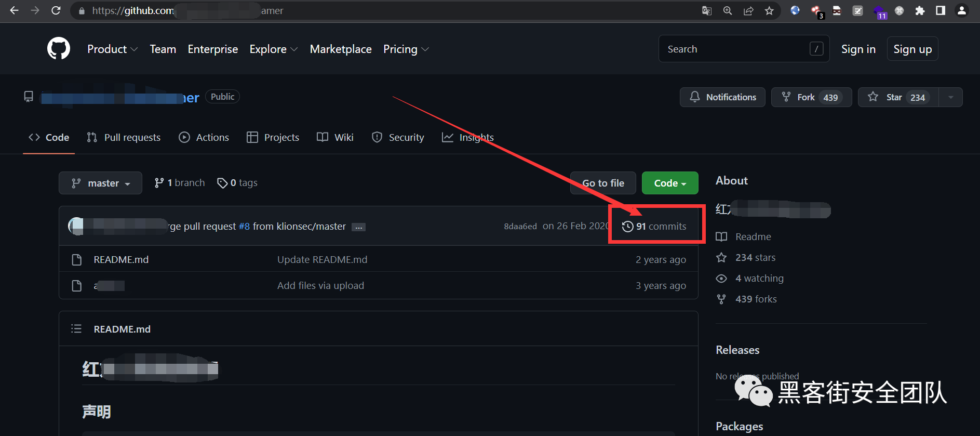Image resolution: width=980 pixels, height=436 pixels.
Task: Switch to the Pull requests tab
Action: click(x=124, y=137)
